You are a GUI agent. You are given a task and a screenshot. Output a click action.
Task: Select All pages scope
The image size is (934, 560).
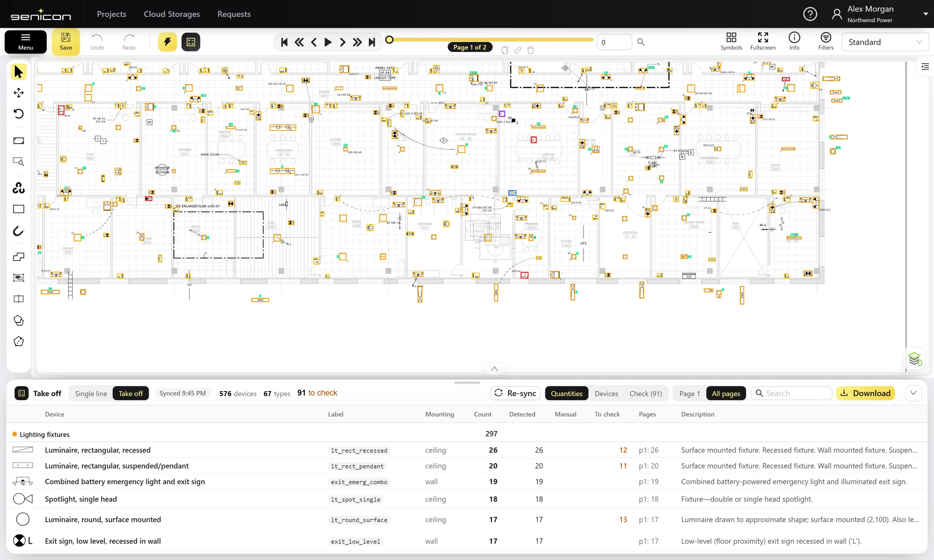pyautogui.click(x=726, y=394)
